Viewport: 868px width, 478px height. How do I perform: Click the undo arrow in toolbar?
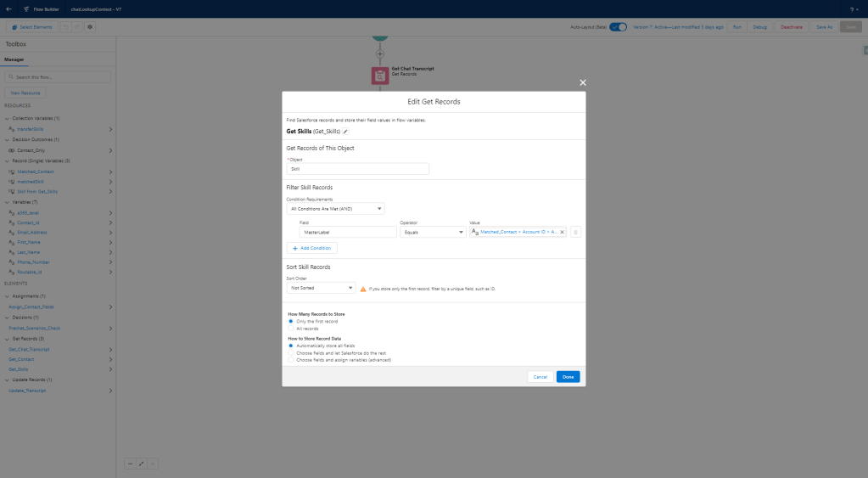point(64,27)
